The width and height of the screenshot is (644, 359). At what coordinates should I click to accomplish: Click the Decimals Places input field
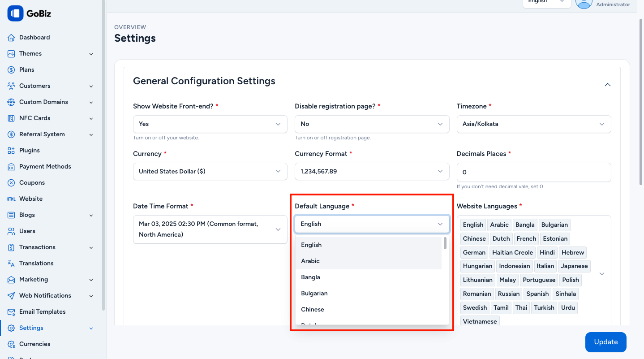pyautogui.click(x=533, y=172)
